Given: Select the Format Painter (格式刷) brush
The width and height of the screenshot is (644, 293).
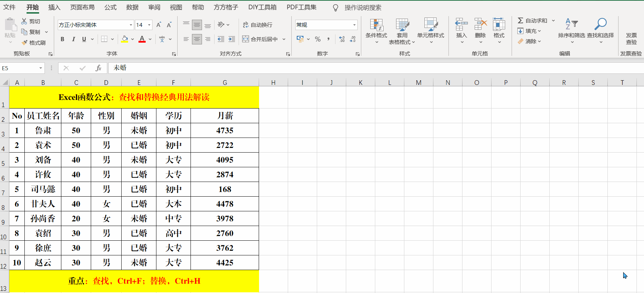Looking at the screenshot, I should point(24,43).
